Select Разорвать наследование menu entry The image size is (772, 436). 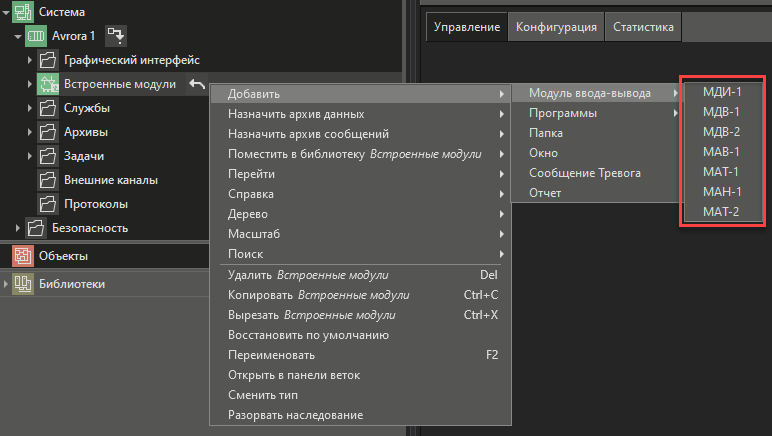pos(361,415)
